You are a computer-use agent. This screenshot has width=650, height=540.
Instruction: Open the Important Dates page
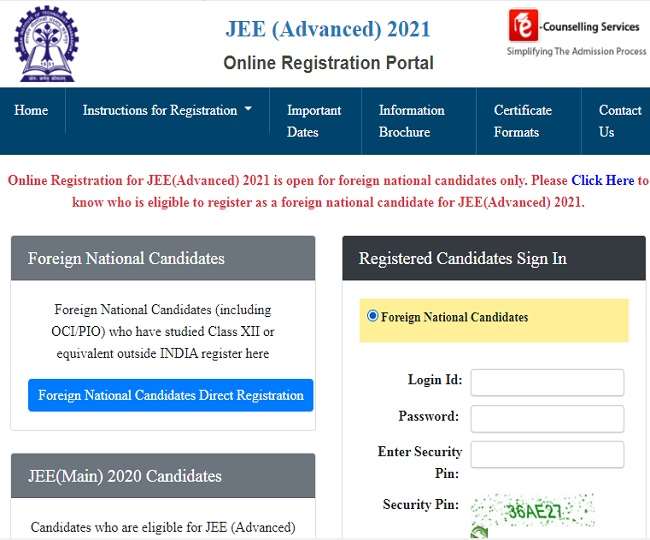[314, 121]
